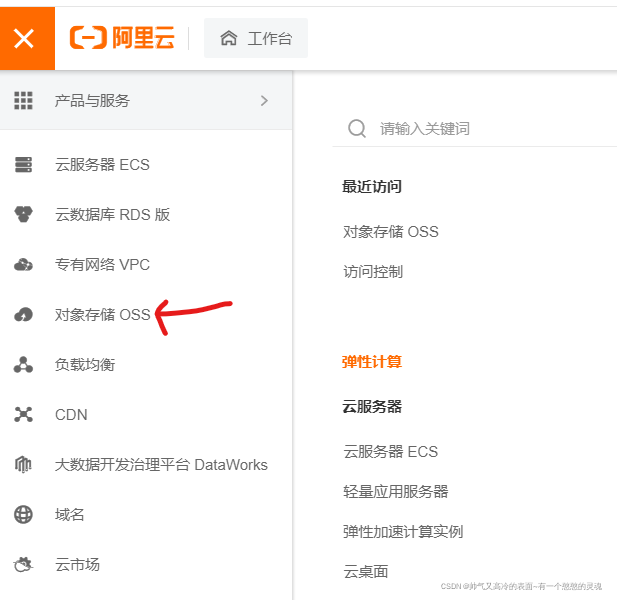Open 对象存储 OSS under 最近访问

click(391, 231)
